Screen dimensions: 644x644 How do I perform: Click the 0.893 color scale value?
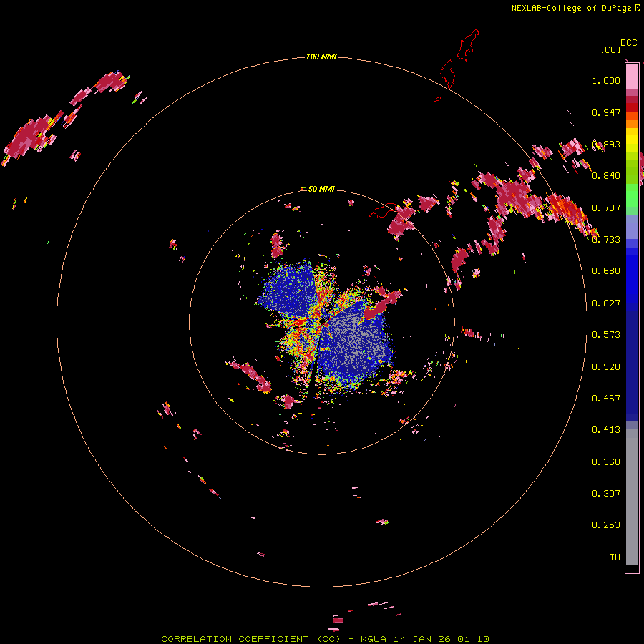tap(606, 144)
